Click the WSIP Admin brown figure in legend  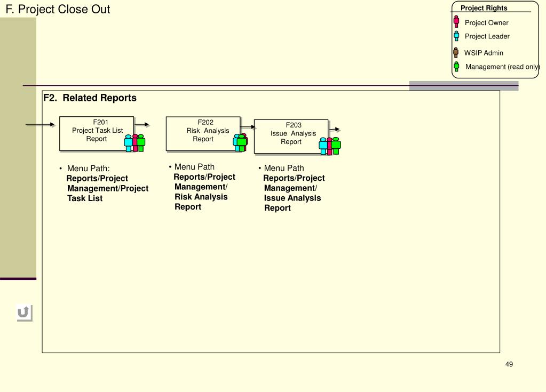[x=456, y=52]
